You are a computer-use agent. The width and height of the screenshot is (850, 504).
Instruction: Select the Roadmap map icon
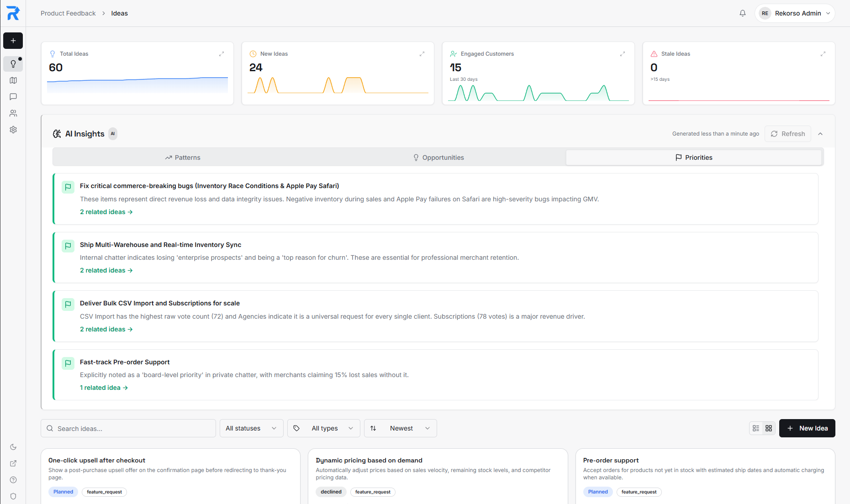coord(13,80)
